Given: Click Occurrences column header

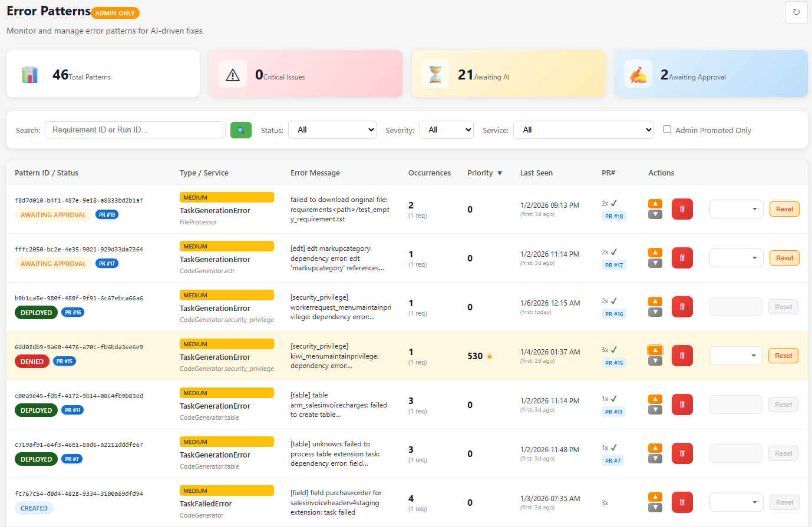Looking at the screenshot, I should [430, 173].
